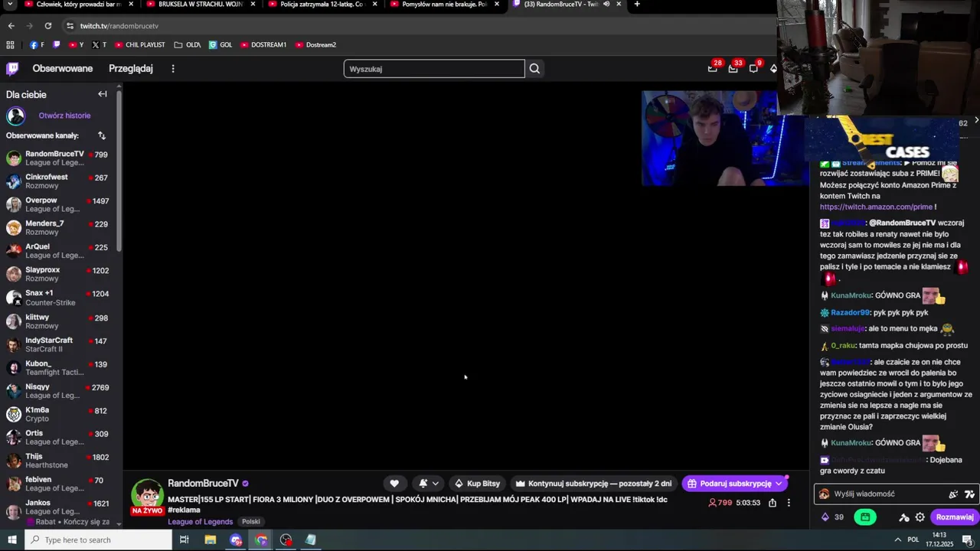The height and width of the screenshot is (551, 980).
Task: Sort followed channels with arrows icon
Action: 102,135
